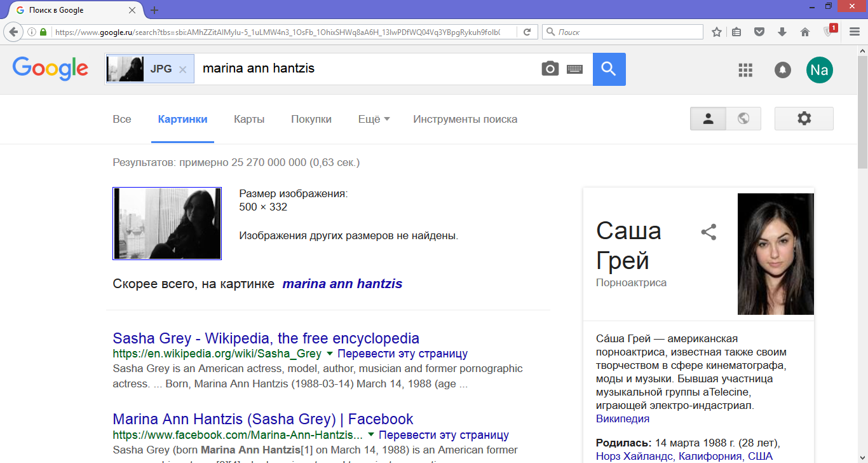Open dropdown arrow beside en.wikipedia.org URL
The width and height of the screenshot is (868, 463).
[329, 354]
